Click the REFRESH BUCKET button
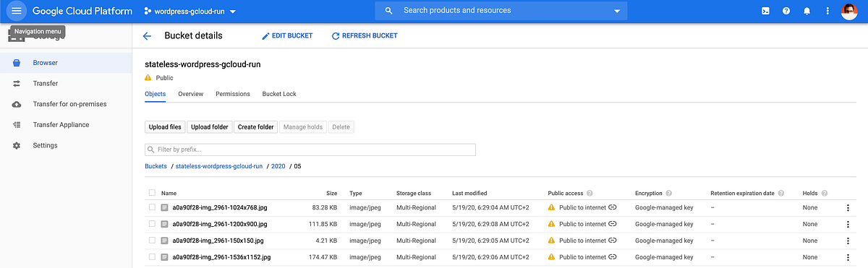This screenshot has width=868, height=268. [x=365, y=35]
